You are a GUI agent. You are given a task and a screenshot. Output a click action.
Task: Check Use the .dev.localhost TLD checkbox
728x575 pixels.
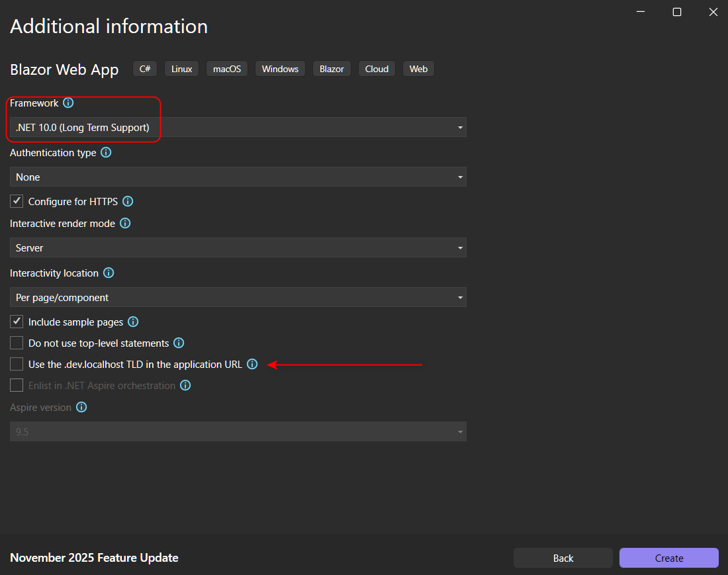(17, 365)
